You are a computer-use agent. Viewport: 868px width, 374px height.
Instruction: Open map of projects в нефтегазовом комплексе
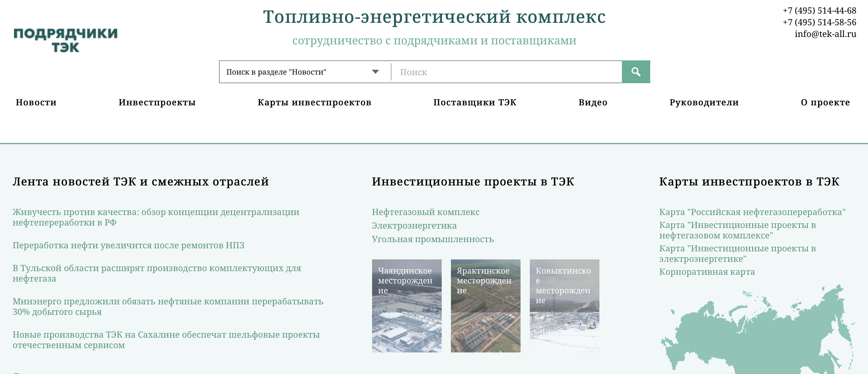737,230
